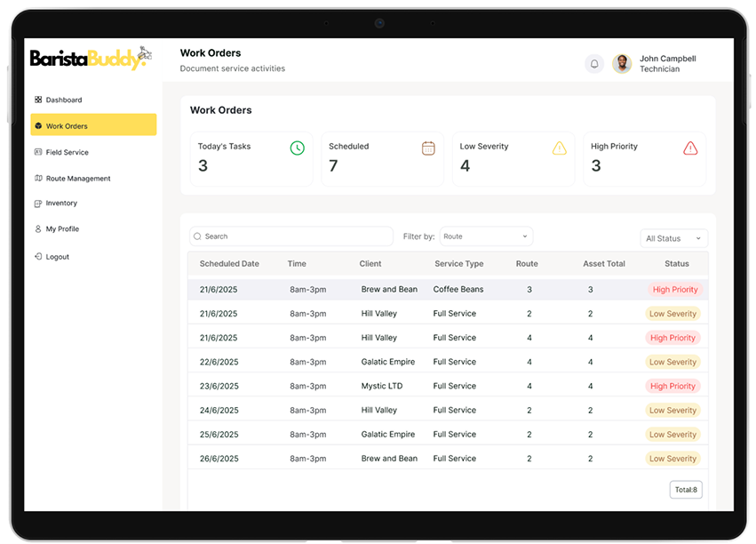
Task: Click the green clock icon on Today's Tasks
Action: (298, 148)
